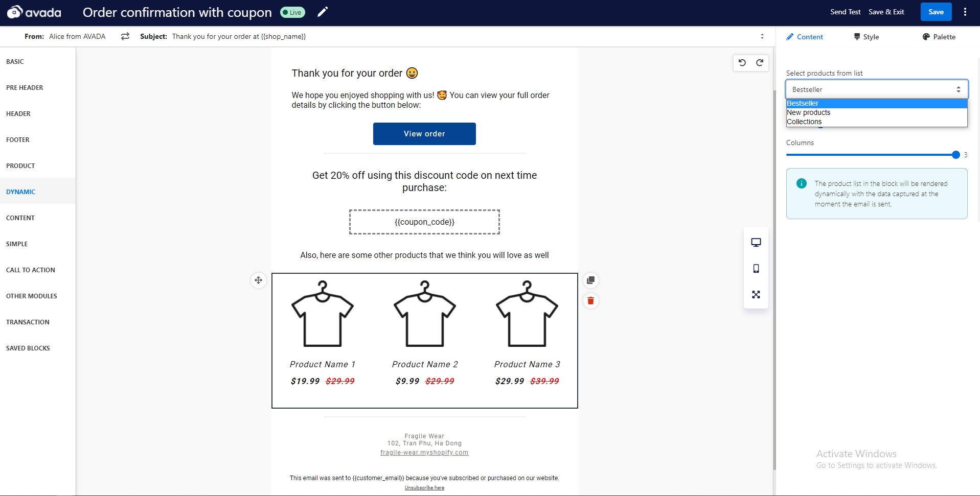This screenshot has width=980, height=496.
Task: Swap the sender using the arrows icon
Action: pyautogui.click(x=125, y=36)
